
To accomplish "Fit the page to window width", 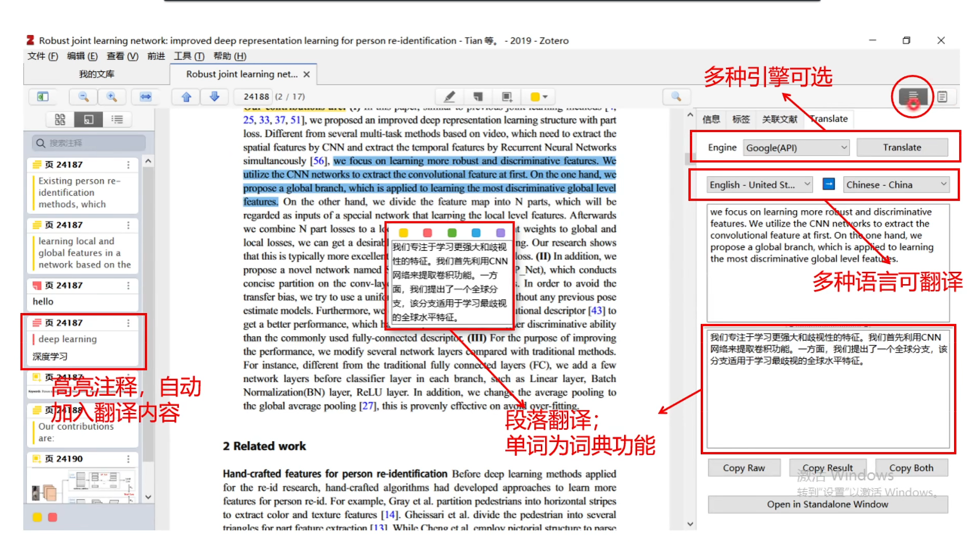I will [146, 96].
